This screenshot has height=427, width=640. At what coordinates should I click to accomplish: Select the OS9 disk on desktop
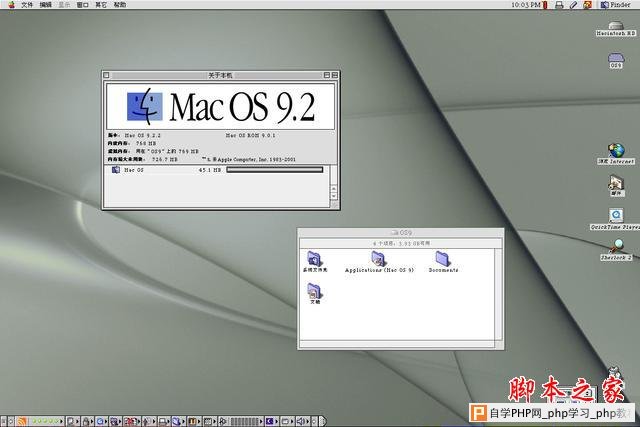tap(616, 60)
